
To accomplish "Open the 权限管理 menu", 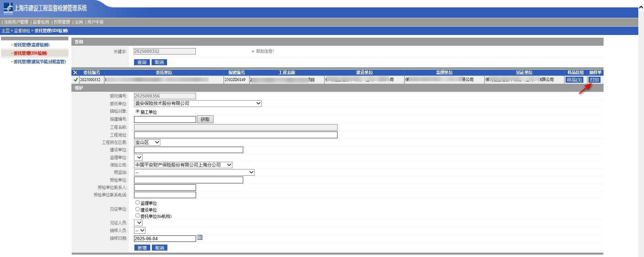I will 62,22.
